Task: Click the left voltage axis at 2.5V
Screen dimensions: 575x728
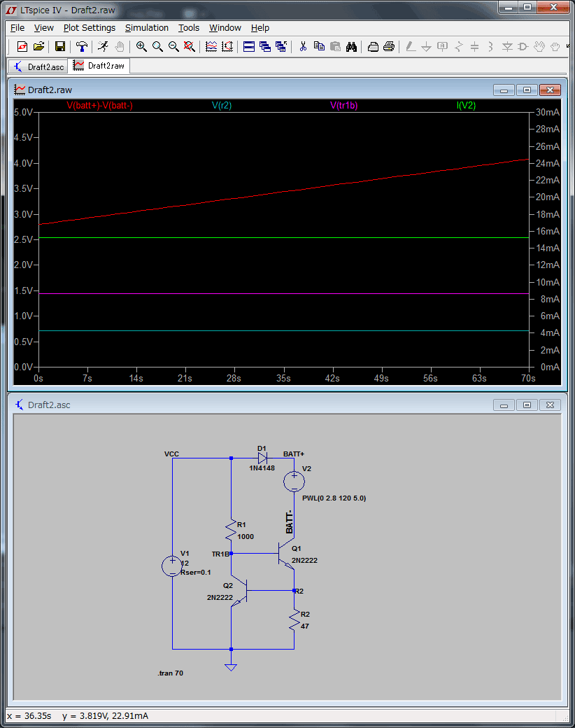Action: coord(23,239)
